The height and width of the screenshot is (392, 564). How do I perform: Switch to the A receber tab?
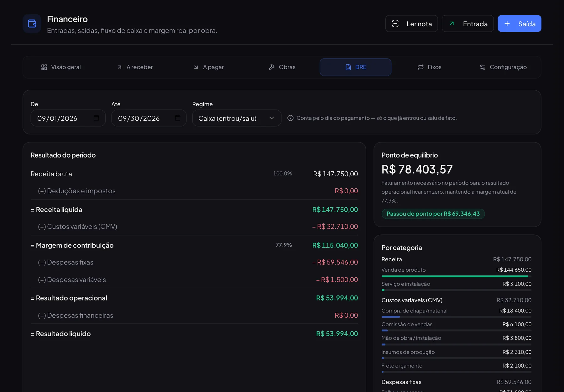[x=135, y=67]
